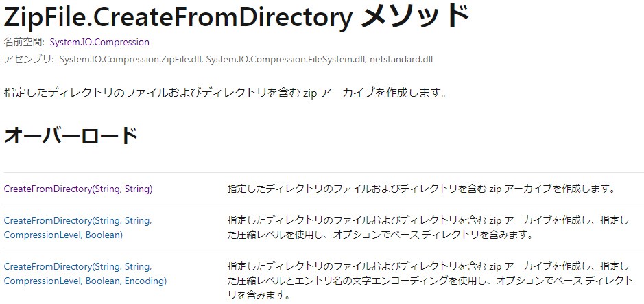This screenshot has height=304, width=644.
Task: Click the word zip in summary sentence
Action: click(x=310, y=93)
